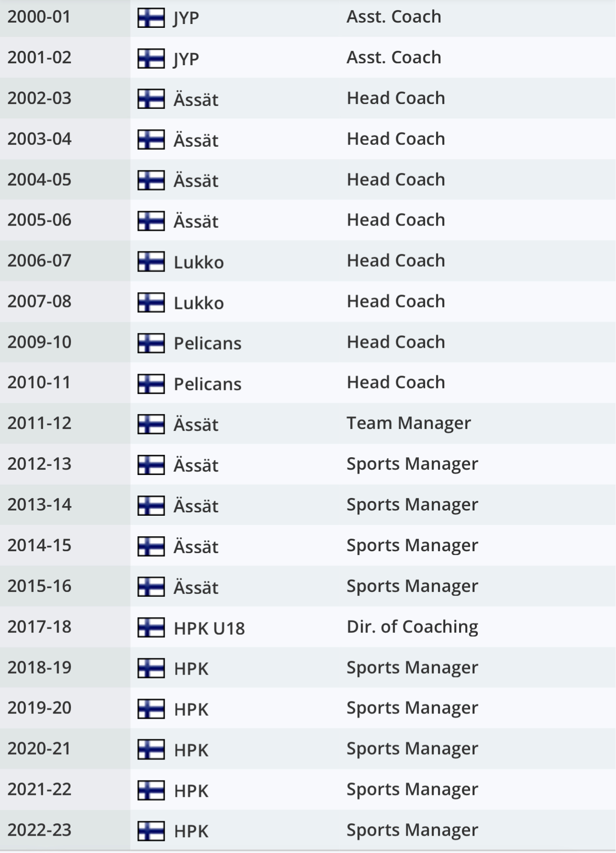Viewport: 616px width, 853px height.
Task: Open the JYP team link for 2001-02
Action: tap(186, 59)
